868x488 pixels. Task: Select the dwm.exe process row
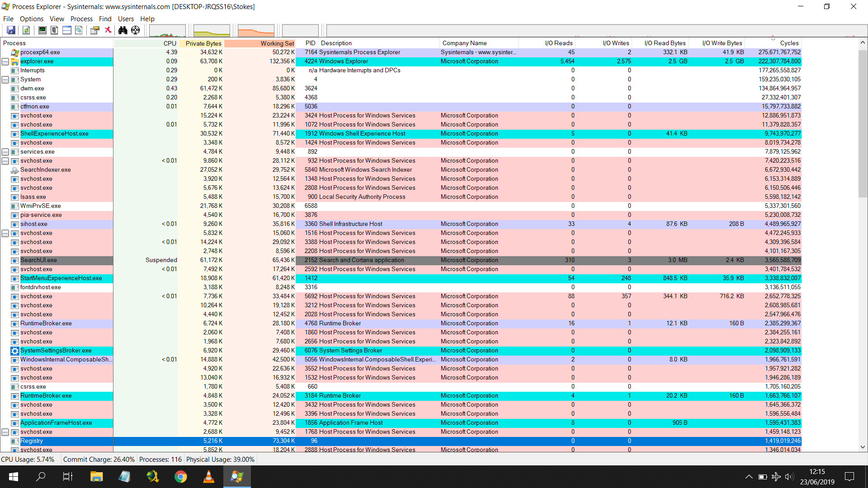(x=401, y=89)
